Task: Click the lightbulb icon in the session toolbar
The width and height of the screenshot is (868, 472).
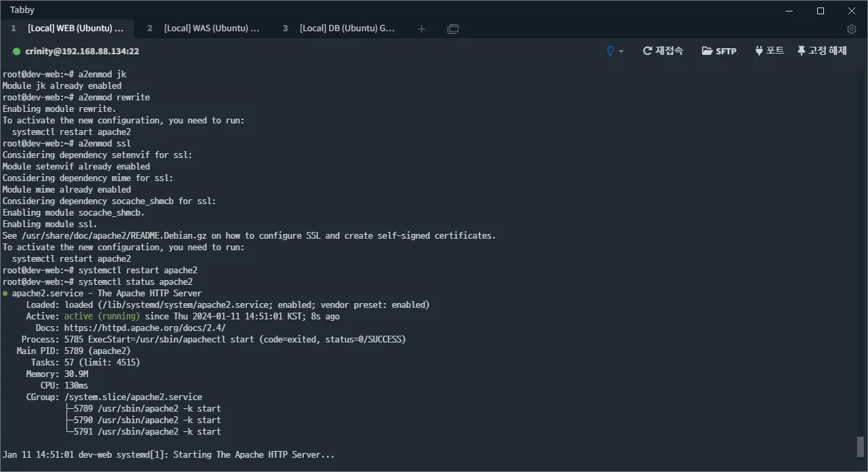Action: [x=610, y=51]
